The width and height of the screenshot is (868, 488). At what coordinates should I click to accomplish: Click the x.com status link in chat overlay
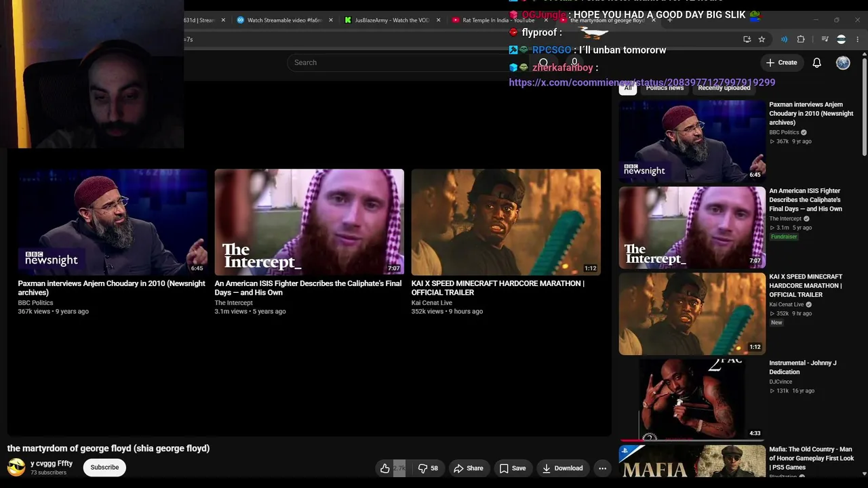click(642, 83)
